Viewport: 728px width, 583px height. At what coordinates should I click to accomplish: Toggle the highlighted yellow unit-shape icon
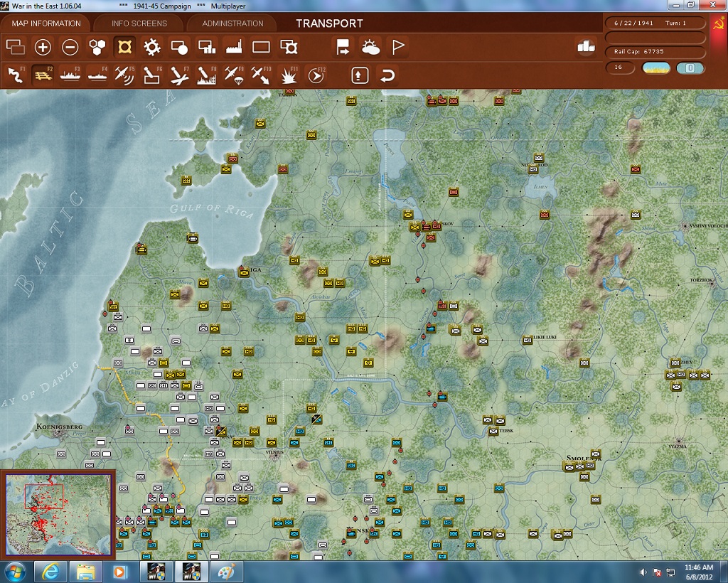[x=124, y=47]
